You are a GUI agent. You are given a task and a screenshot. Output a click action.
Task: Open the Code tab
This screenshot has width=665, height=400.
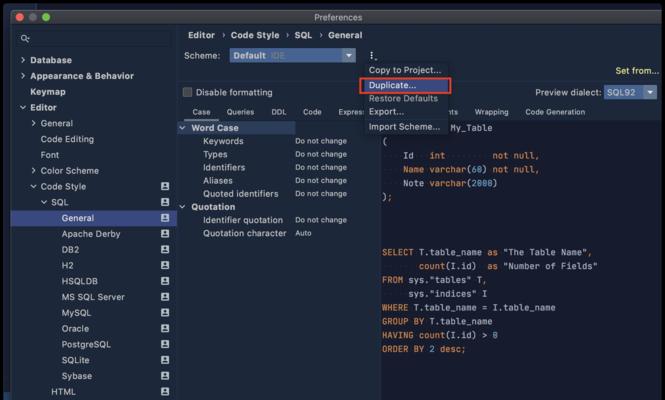312,112
